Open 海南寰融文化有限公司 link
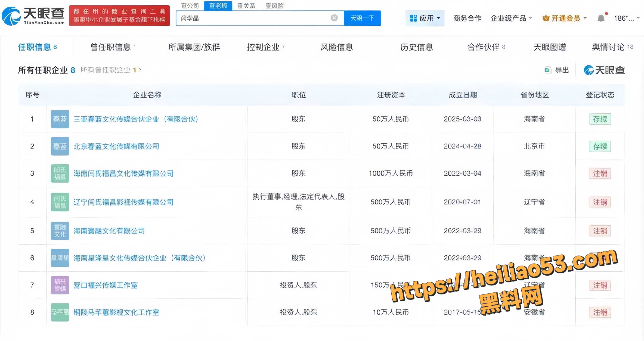Viewport: 644px width, 341px height. pyautogui.click(x=109, y=231)
